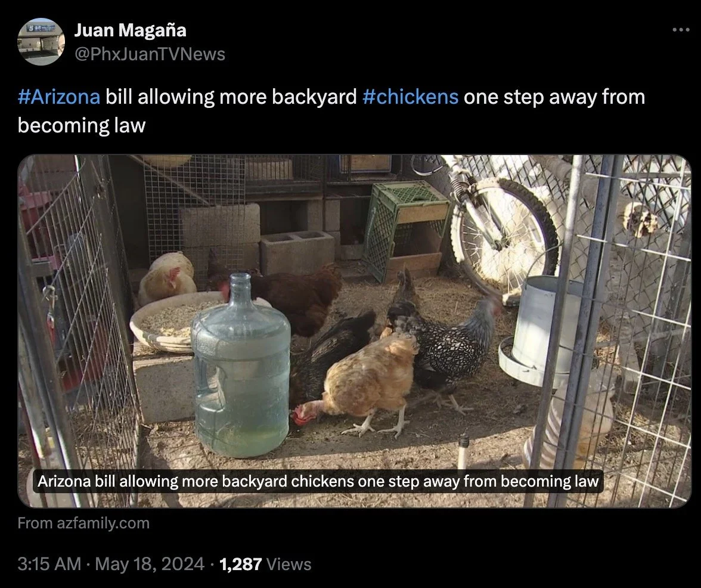View the 1,287 Views count details

click(x=266, y=564)
